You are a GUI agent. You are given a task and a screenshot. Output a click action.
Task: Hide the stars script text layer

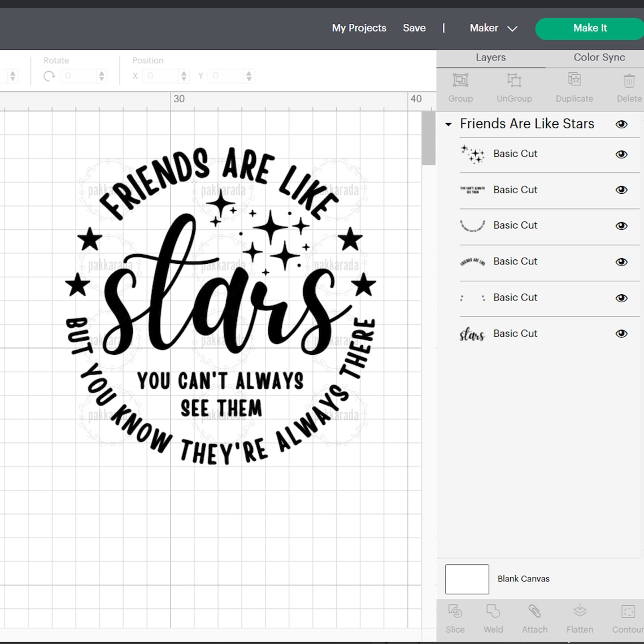tap(621, 333)
